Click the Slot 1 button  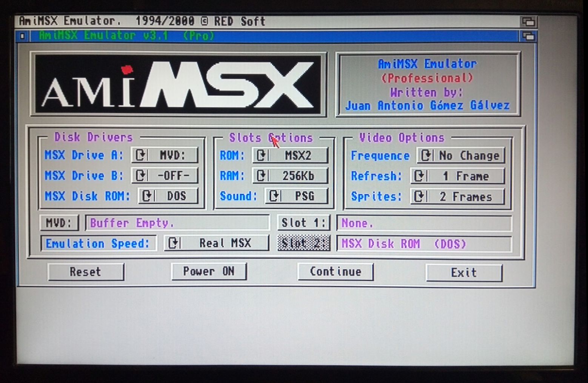[x=303, y=223]
